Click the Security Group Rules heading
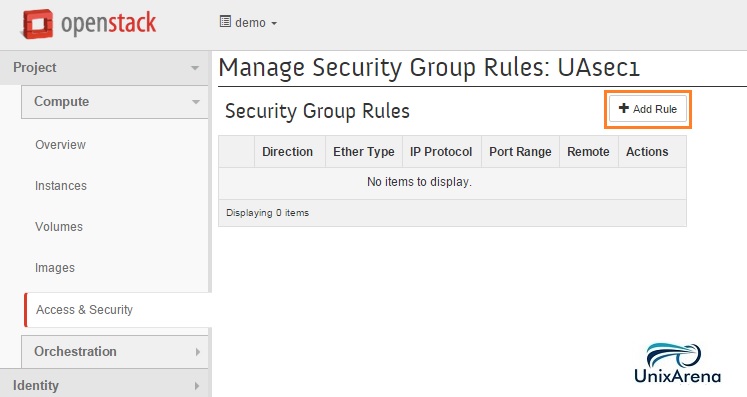The image size is (747, 397). pyautogui.click(x=317, y=111)
